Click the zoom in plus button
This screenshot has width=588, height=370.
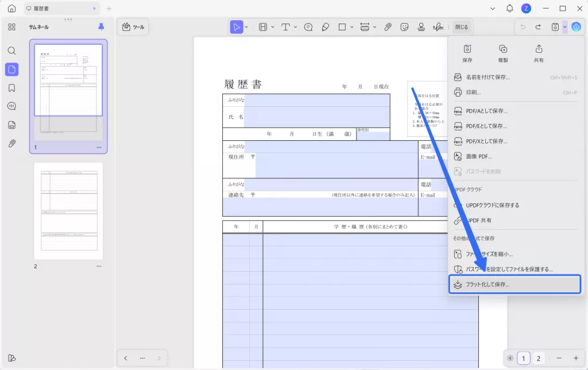(x=575, y=359)
